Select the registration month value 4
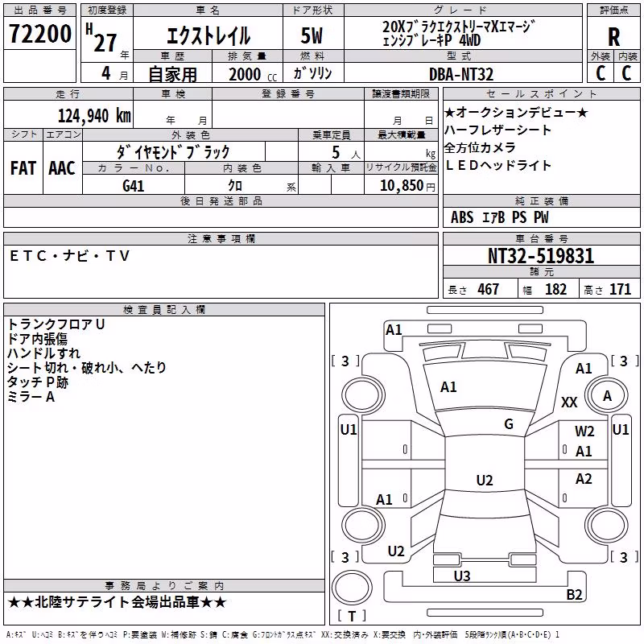Image resolution: width=644 pixels, height=644 pixels. coord(106,73)
